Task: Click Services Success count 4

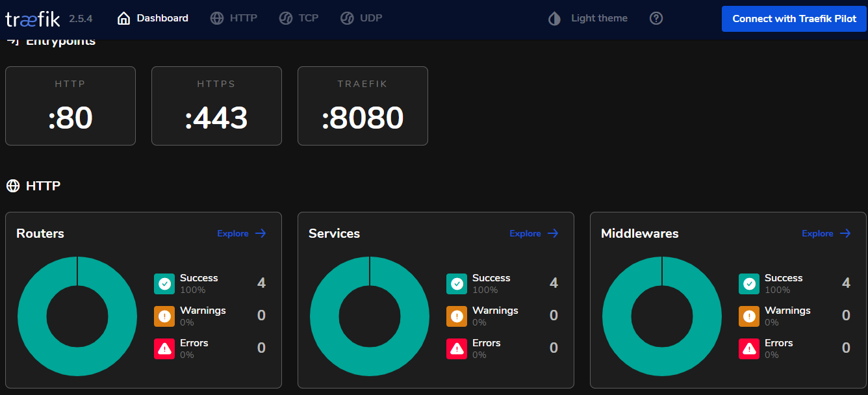Action: 554,283
